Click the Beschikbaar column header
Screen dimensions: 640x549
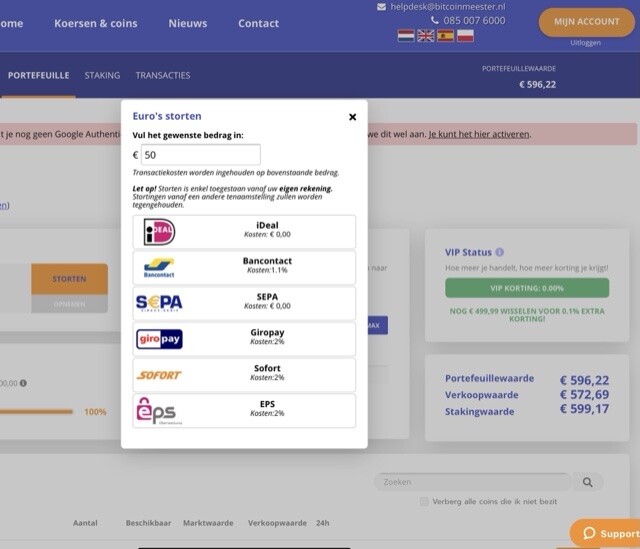[149, 523]
